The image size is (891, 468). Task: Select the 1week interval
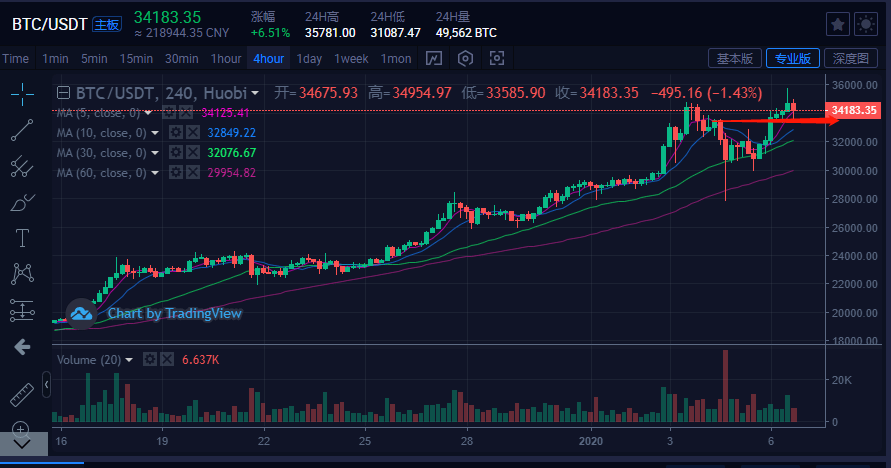point(351,58)
